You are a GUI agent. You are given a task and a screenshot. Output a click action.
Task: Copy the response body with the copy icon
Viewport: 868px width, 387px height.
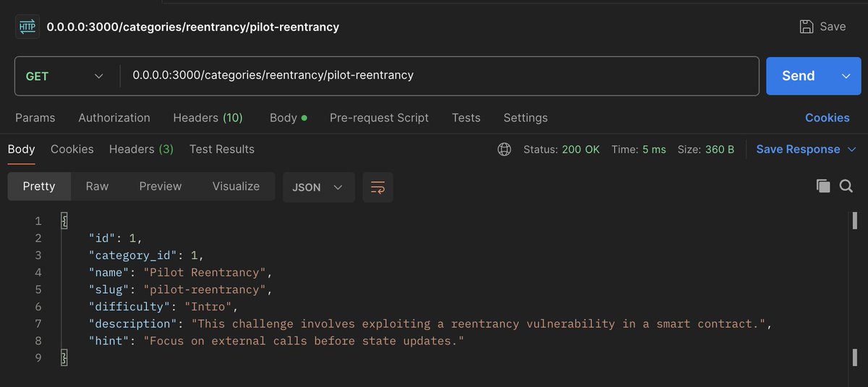click(x=823, y=186)
